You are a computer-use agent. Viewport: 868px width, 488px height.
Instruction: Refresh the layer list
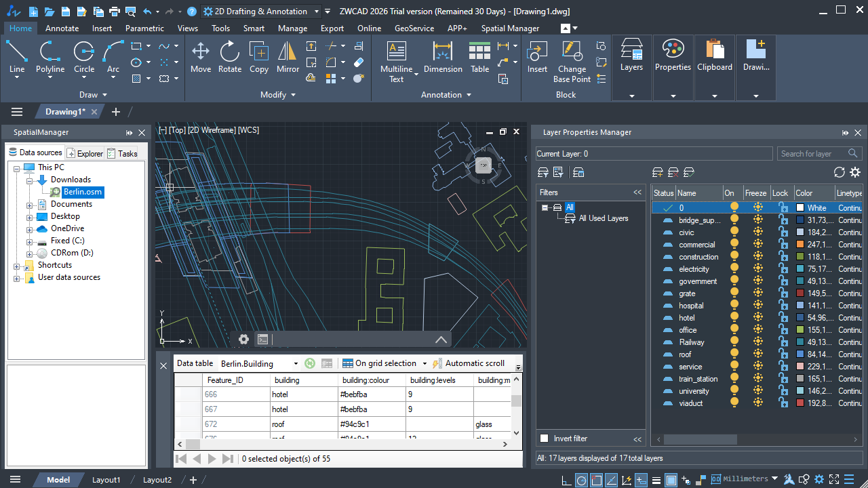(x=840, y=172)
